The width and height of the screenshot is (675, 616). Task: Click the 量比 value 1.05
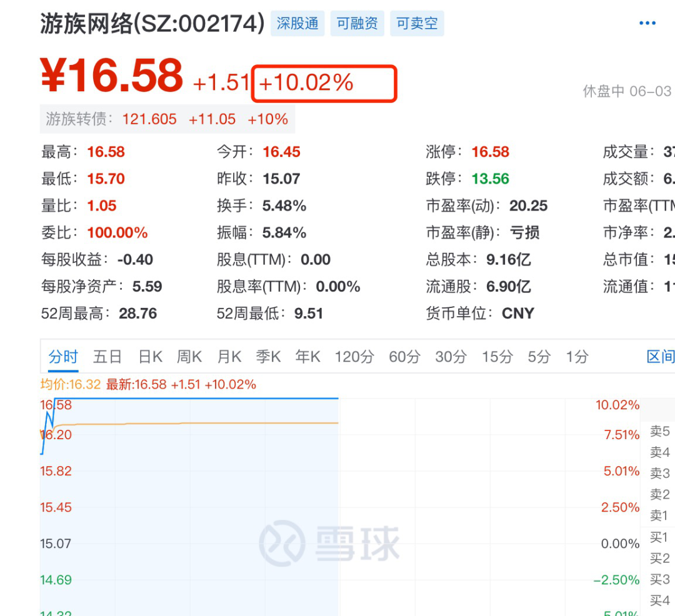pyautogui.click(x=102, y=206)
